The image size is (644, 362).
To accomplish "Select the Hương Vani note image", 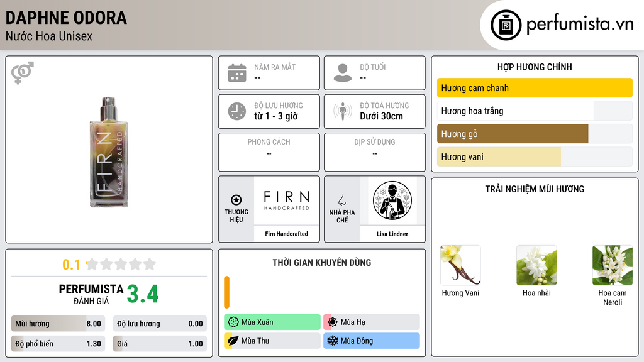I will (460, 265).
